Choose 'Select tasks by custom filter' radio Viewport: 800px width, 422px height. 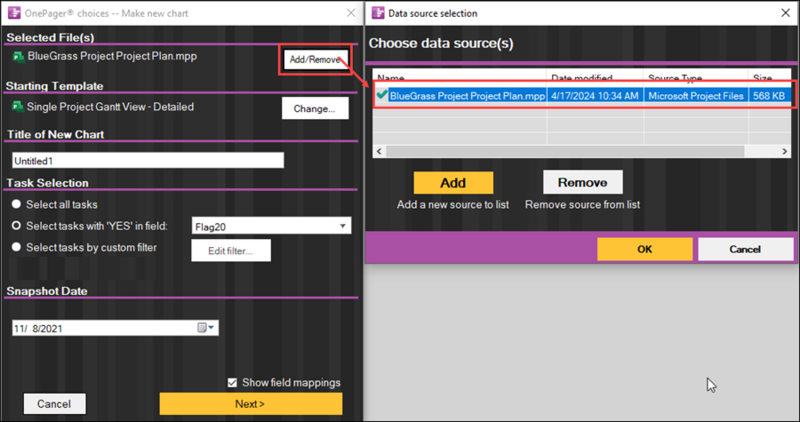(16, 247)
